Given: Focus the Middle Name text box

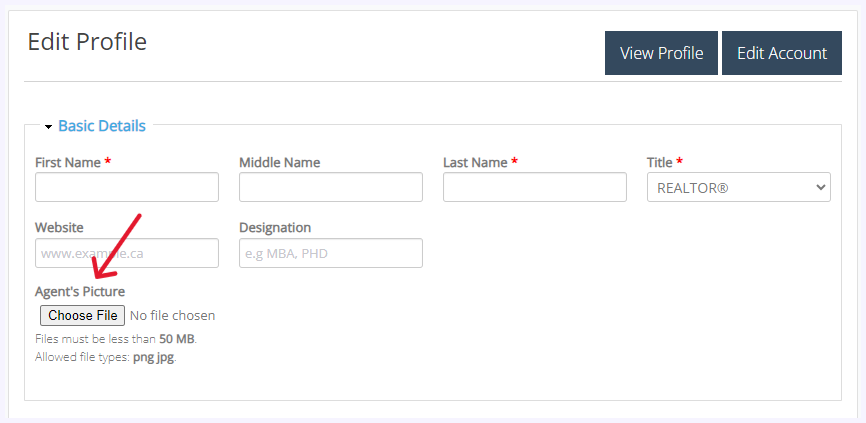Looking at the screenshot, I should coord(331,187).
